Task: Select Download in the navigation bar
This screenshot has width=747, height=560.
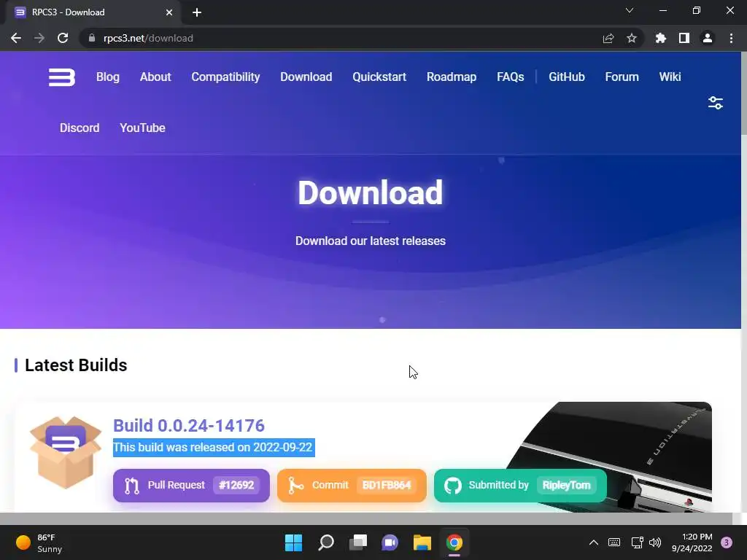Action: (x=306, y=77)
